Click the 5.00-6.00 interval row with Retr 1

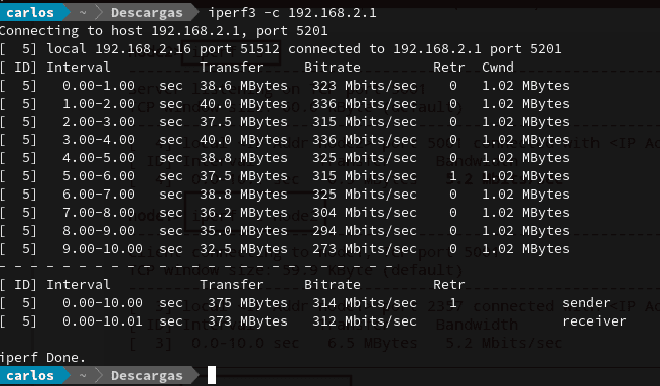[x=285, y=176]
